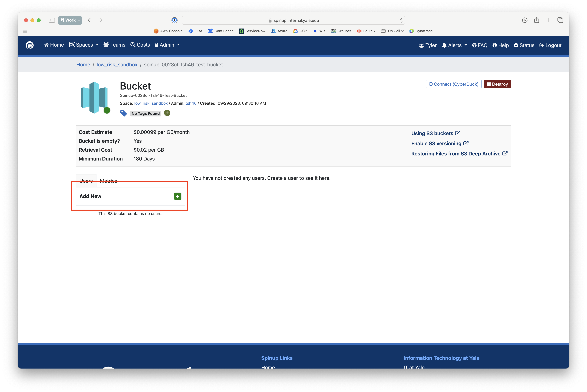Click the Safari share icon
Image resolution: width=587 pixels, height=392 pixels.
click(x=536, y=20)
